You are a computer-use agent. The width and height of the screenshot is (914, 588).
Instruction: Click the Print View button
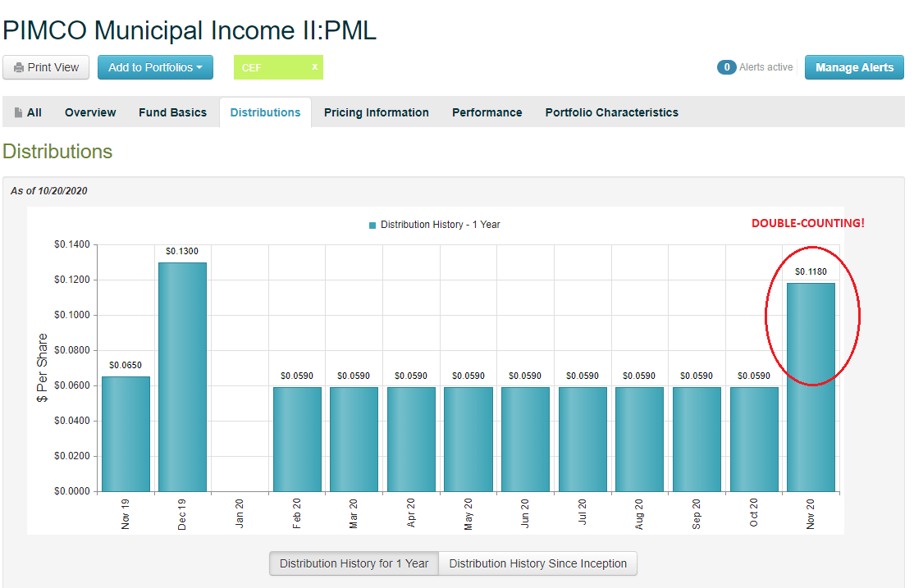(x=46, y=67)
